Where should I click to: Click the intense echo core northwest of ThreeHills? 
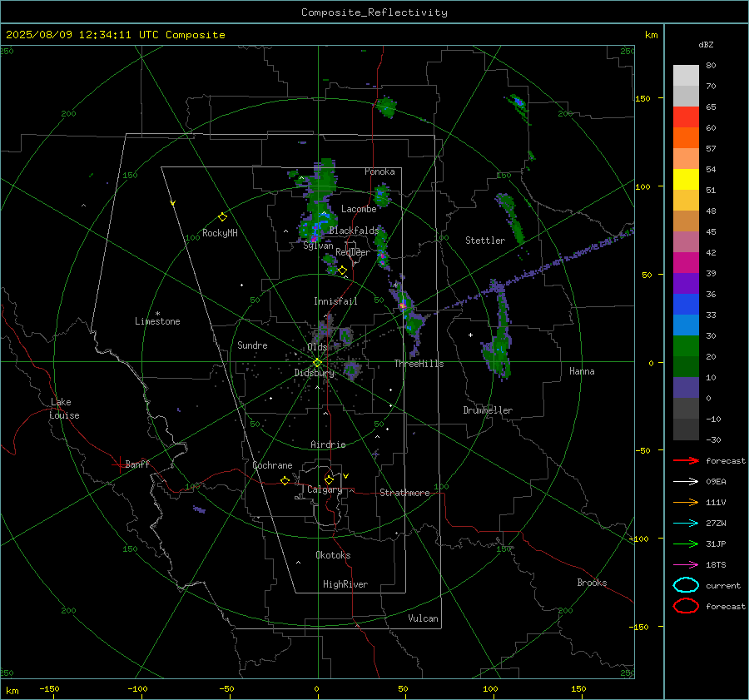[x=403, y=305]
